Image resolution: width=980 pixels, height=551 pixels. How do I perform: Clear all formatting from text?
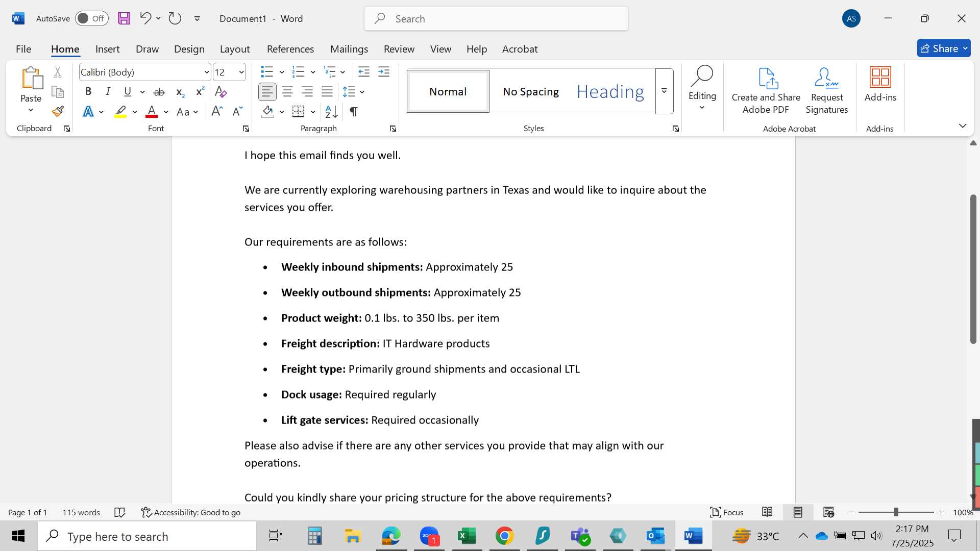pos(220,92)
